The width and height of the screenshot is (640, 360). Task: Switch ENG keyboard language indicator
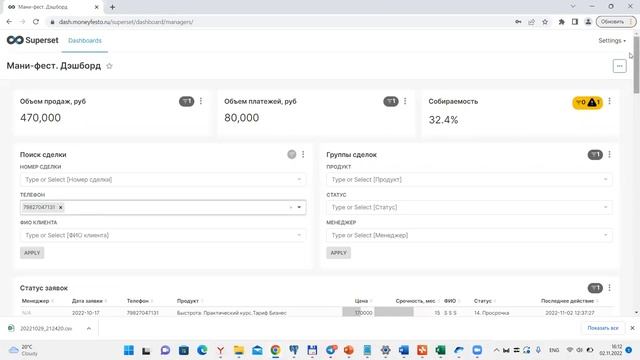pyautogui.click(x=554, y=350)
